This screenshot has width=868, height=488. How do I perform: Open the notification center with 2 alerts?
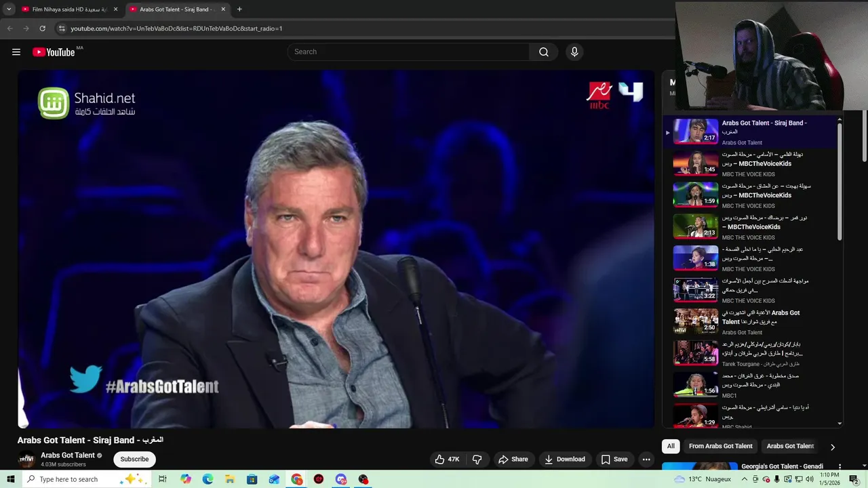(x=854, y=479)
